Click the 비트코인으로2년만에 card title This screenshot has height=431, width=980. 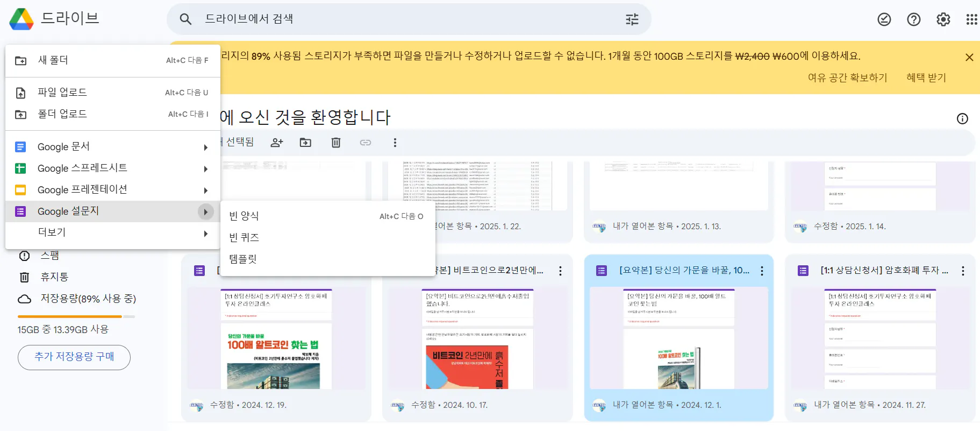coord(490,270)
